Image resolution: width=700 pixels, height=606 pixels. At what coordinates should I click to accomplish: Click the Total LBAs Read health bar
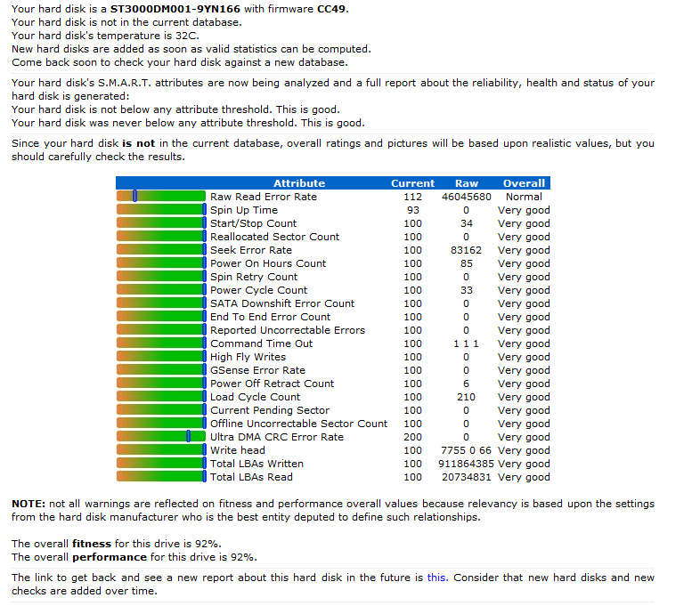161,477
